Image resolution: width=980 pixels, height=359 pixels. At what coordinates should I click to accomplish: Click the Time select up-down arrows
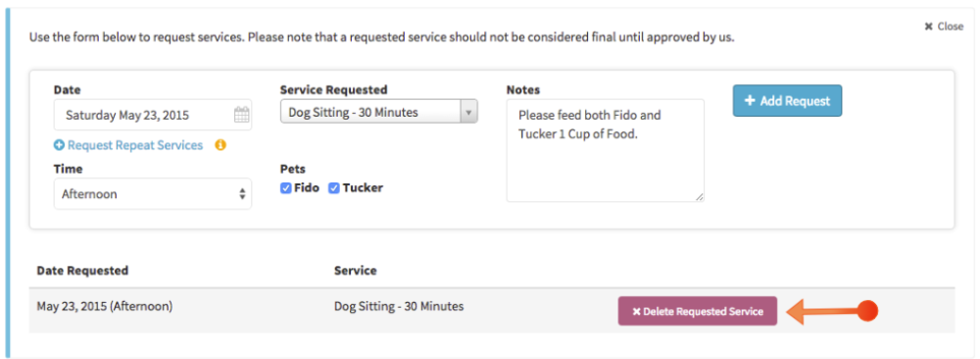click(242, 194)
